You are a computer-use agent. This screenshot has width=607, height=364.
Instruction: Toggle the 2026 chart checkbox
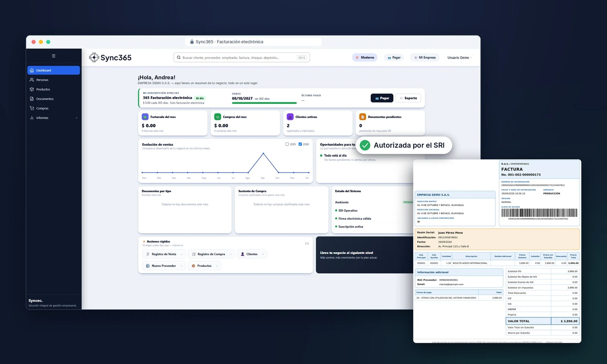pyautogui.click(x=300, y=144)
